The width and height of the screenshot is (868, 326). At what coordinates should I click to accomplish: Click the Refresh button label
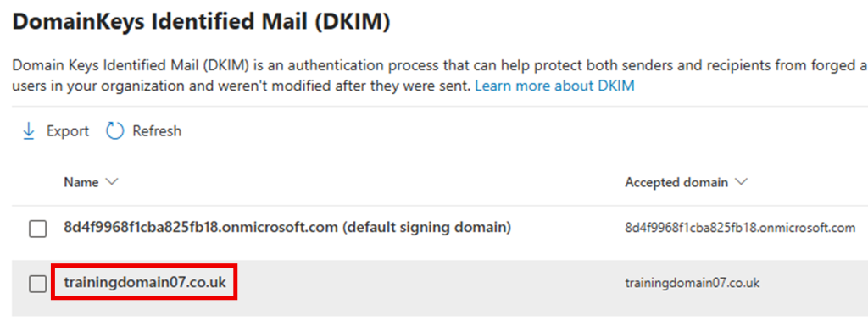pyautogui.click(x=157, y=131)
